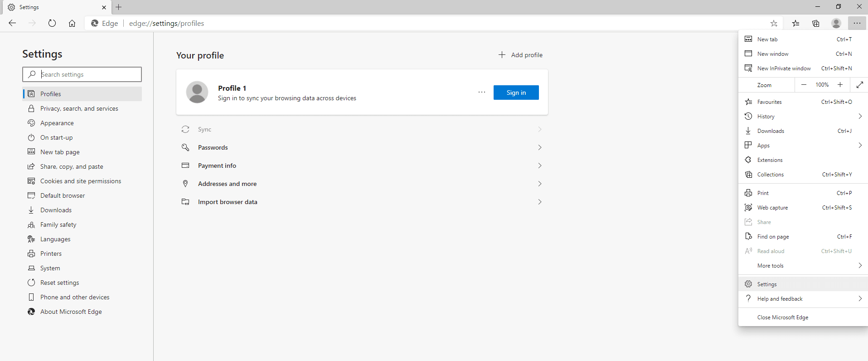
Task: Click the Home button icon
Action: tap(72, 24)
